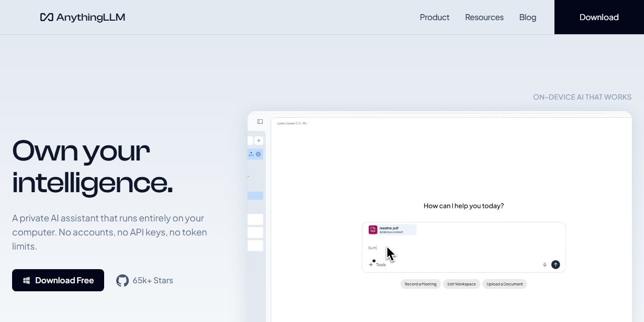Click the 'ON-DEVICE AI THAT WORKS' text
The width and height of the screenshot is (644, 322).
pos(582,97)
